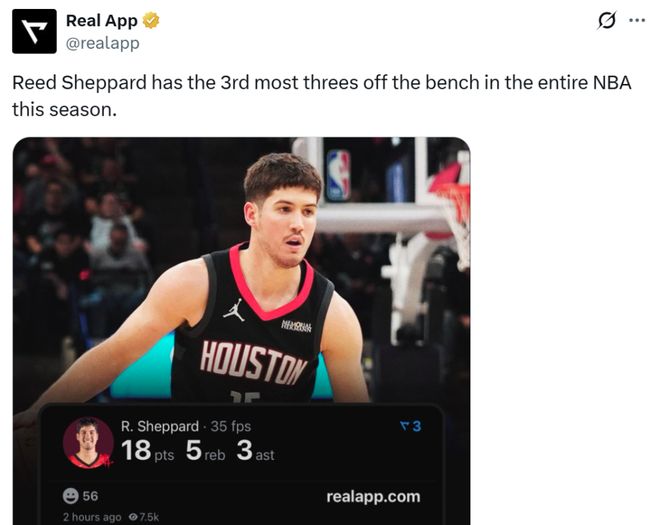Click the 18 pts stat
Viewport: 660px width, 525px height.
tap(147, 451)
